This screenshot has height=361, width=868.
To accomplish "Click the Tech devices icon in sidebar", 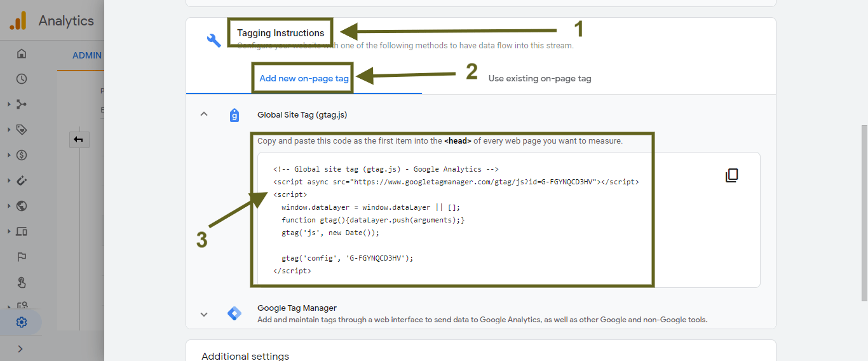I will pos(22,231).
